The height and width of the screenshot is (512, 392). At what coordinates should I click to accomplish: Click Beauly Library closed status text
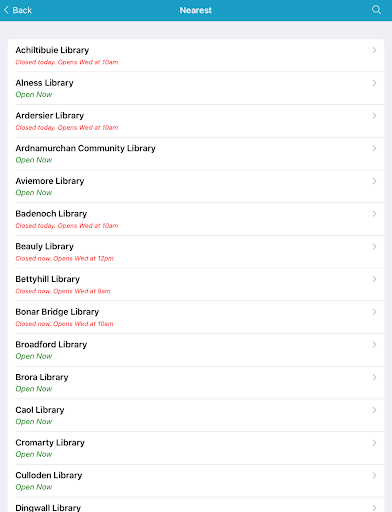[x=64, y=258]
